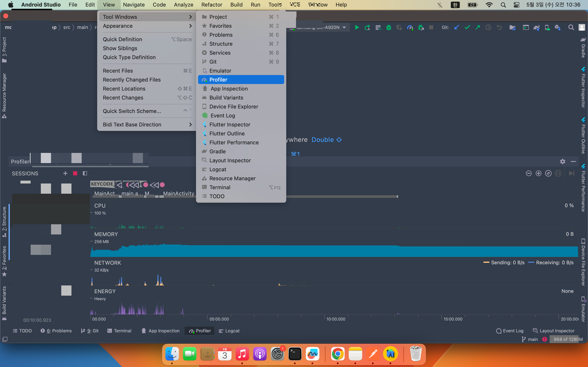Open SDK Manager cube icon
The height and width of the screenshot is (367, 588).
click(558, 28)
